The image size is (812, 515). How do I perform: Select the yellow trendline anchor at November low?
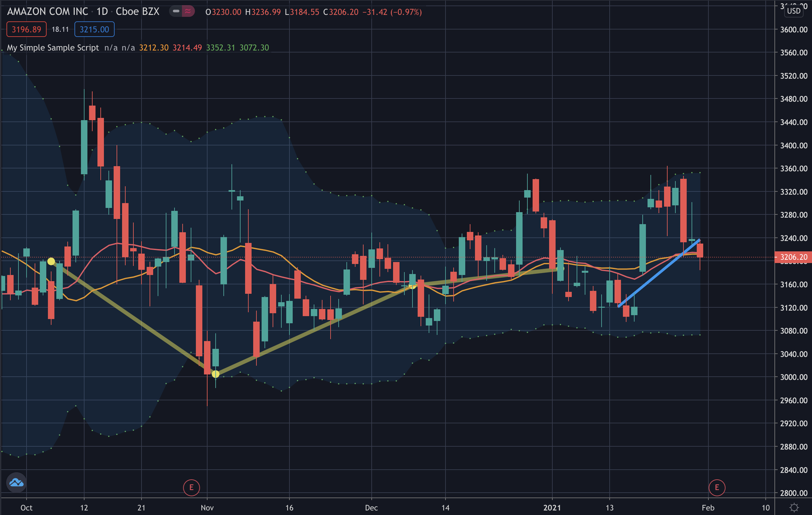click(216, 374)
